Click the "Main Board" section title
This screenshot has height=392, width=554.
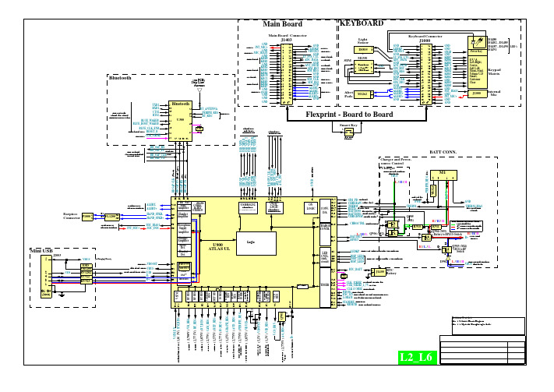(x=282, y=24)
